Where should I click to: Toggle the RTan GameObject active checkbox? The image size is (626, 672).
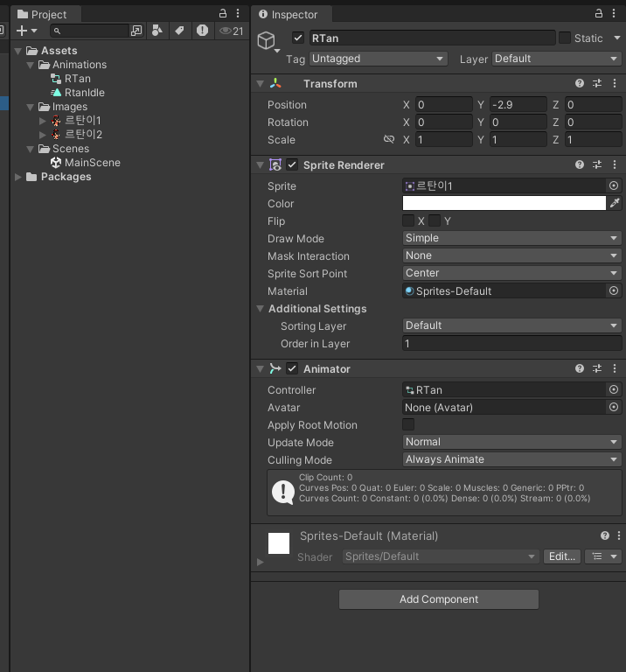tap(298, 38)
